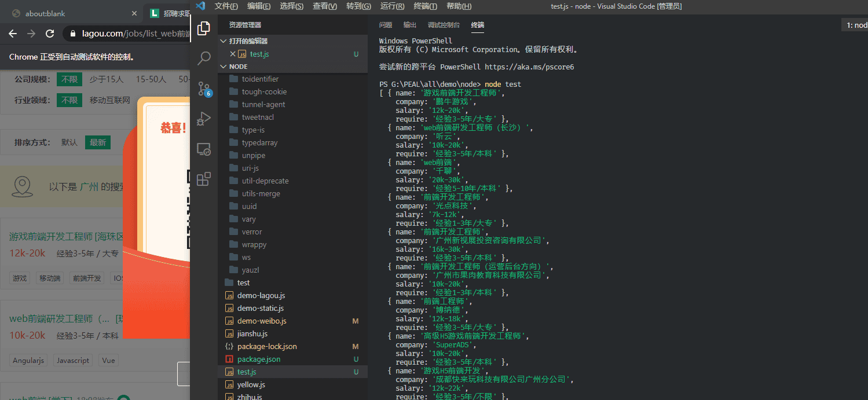Switch to 调试控制台 panel tab

(444, 25)
